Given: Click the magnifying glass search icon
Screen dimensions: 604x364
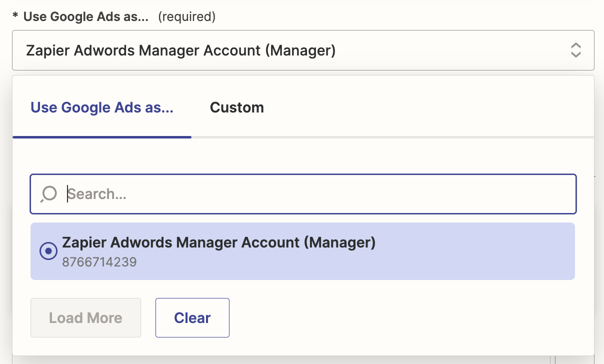Looking at the screenshot, I should [48, 194].
